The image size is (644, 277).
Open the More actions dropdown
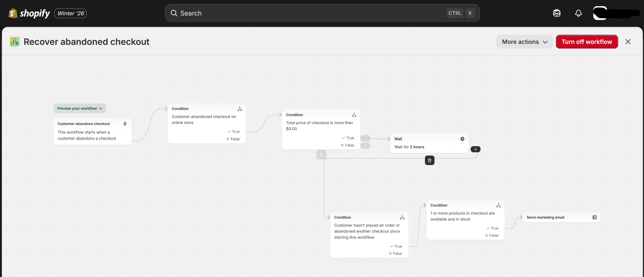pyautogui.click(x=524, y=42)
